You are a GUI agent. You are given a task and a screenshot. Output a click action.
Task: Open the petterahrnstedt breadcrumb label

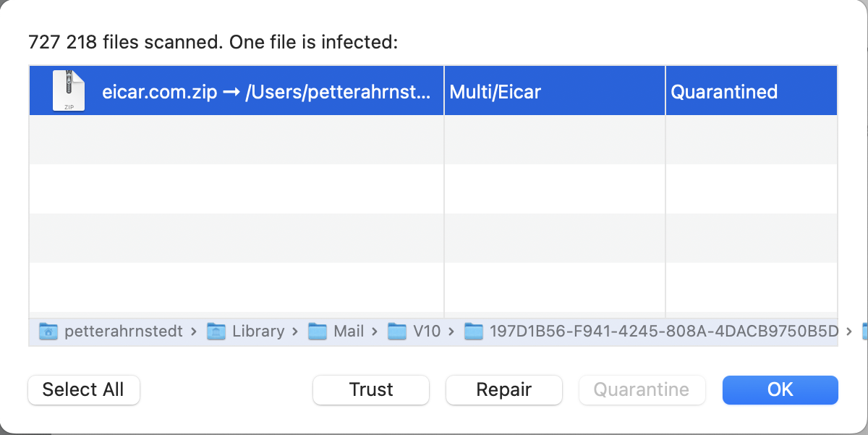[x=124, y=331]
